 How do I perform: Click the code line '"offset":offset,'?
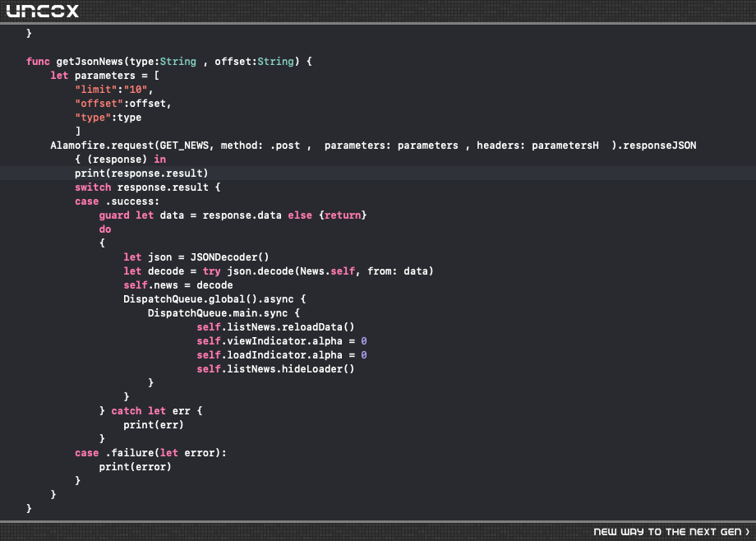point(123,104)
